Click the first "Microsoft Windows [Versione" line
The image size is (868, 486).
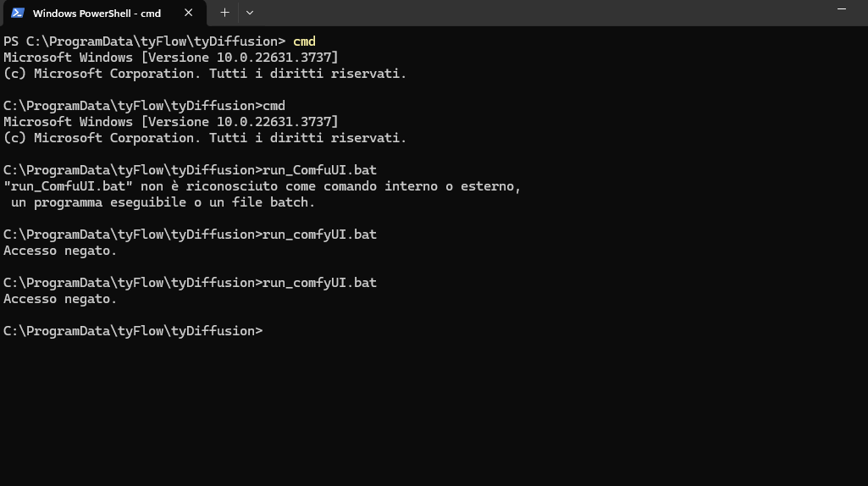[x=170, y=58]
